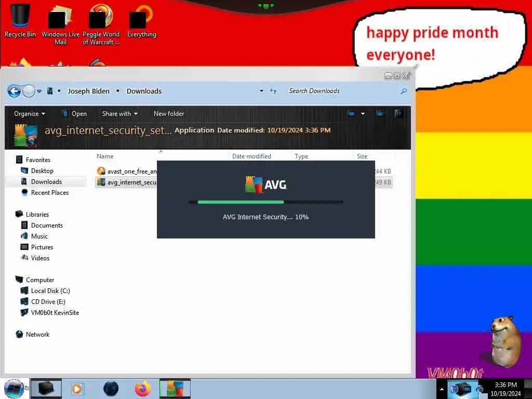
Task: Expand the view options dropdown arrow
Action: tap(363, 114)
